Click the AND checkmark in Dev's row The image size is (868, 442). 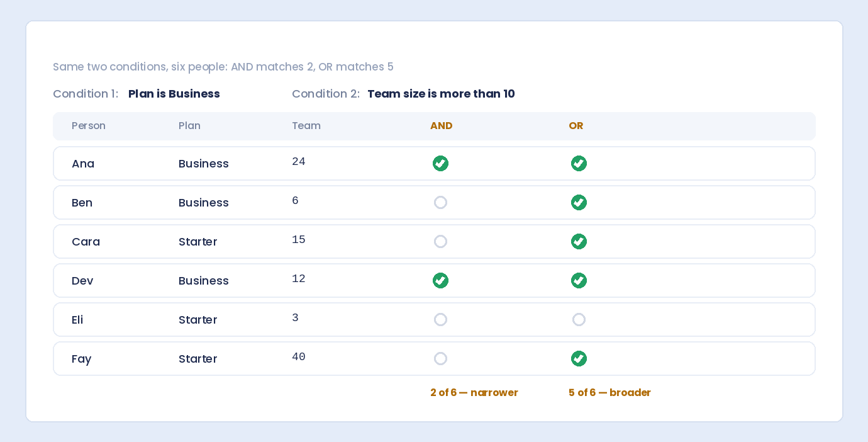click(440, 281)
